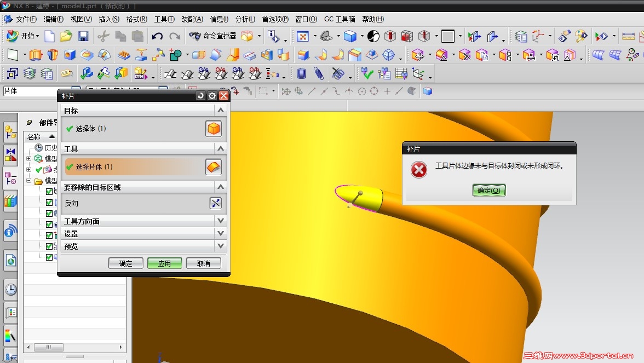Click 取消 in the Patch dialog
The height and width of the screenshot is (363, 644).
[x=203, y=263]
